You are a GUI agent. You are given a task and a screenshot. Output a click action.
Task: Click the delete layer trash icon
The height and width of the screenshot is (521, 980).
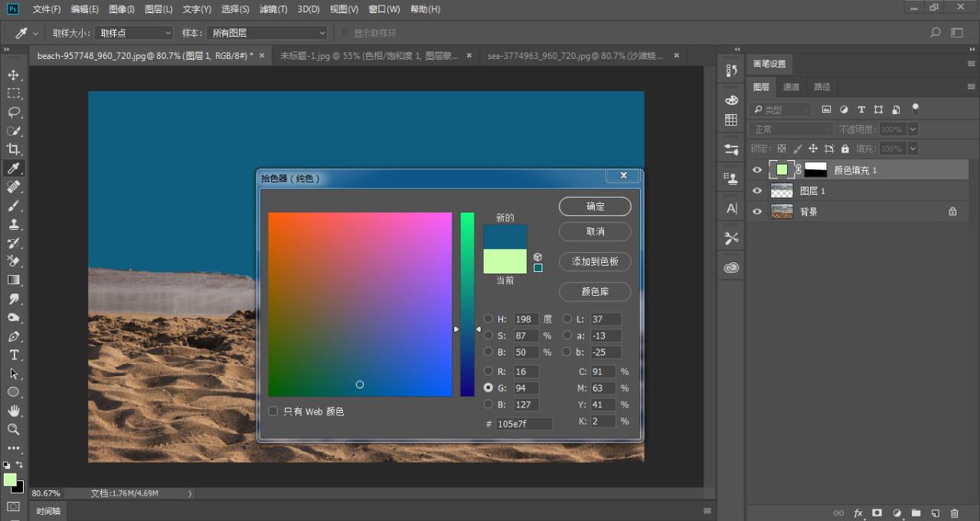click(954, 513)
